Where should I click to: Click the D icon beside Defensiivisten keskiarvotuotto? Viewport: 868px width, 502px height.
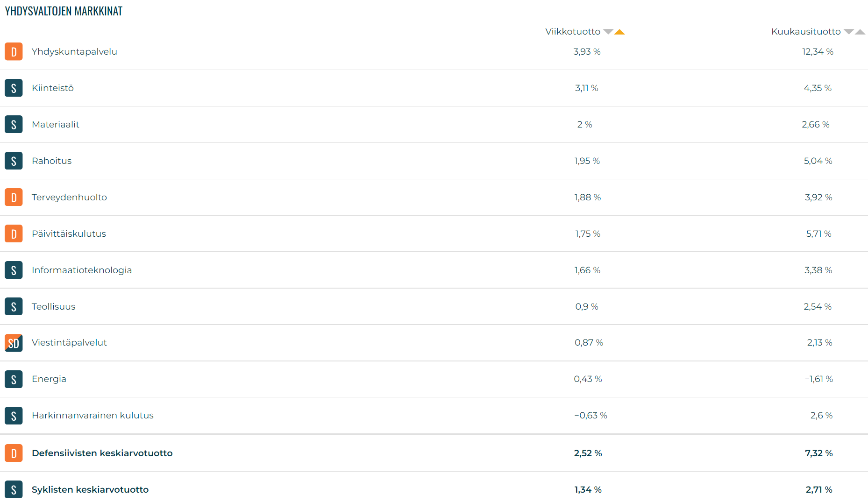tap(14, 453)
